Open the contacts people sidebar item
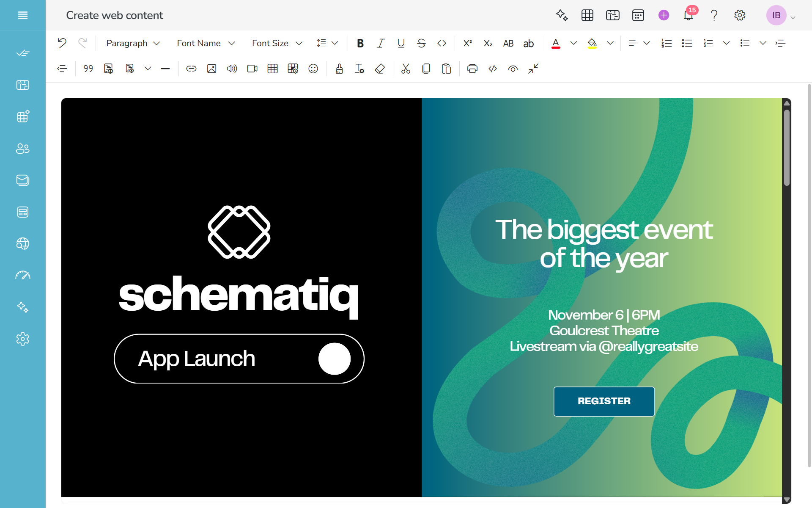812x508 pixels. click(x=23, y=149)
